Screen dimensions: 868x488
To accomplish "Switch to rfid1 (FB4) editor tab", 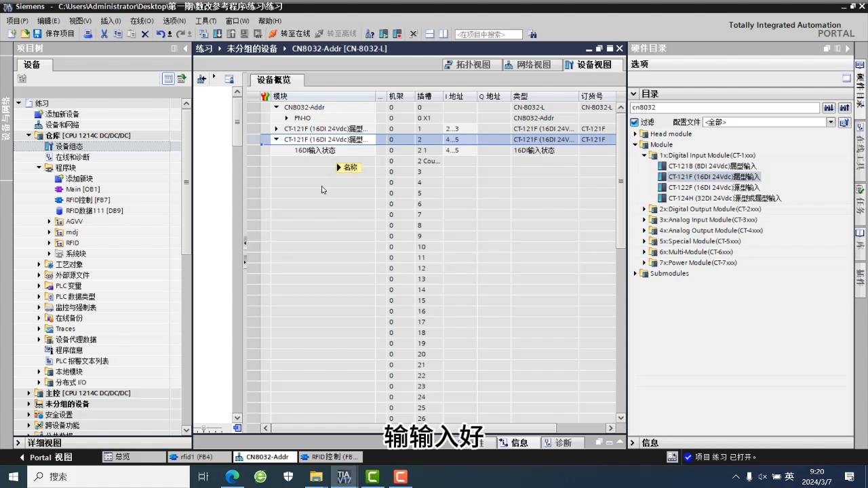I will (x=199, y=457).
